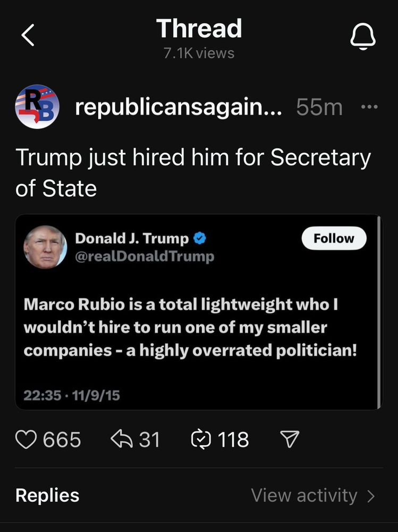Viewport: 398px width, 532px height.
Task: Tap the @realDonaldTrump handle
Action: coord(145,256)
